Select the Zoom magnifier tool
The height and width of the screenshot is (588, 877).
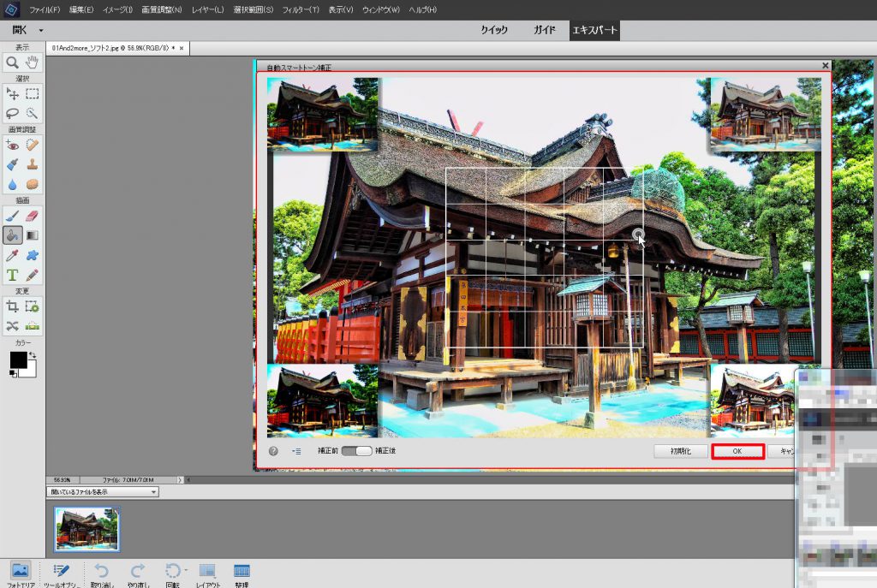(x=13, y=62)
